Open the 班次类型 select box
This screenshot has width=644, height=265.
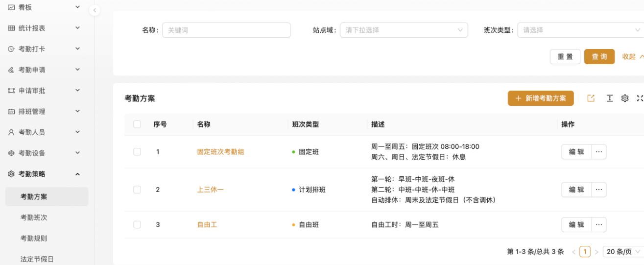pyautogui.click(x=581, y=30)
